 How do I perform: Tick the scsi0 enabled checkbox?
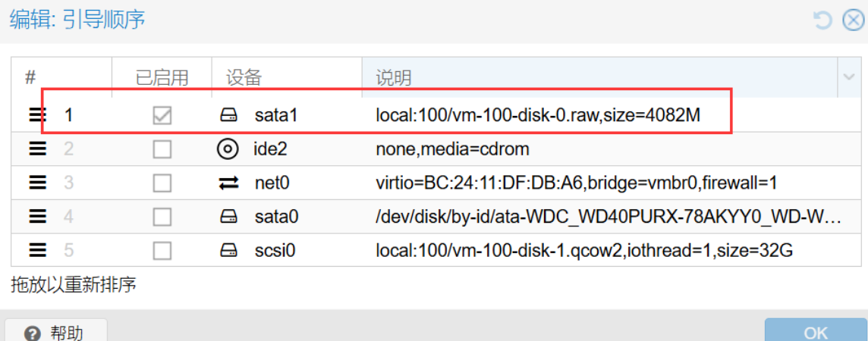tap(162, 251)
